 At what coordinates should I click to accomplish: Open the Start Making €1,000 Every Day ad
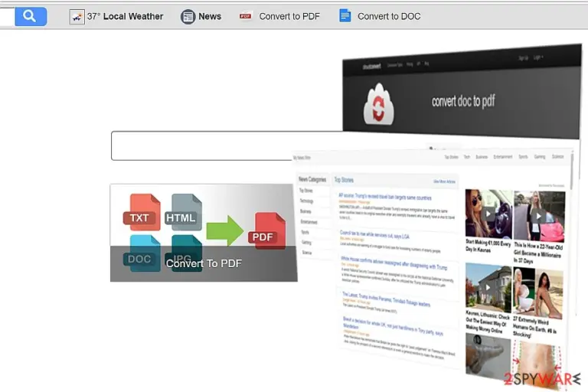488,247
